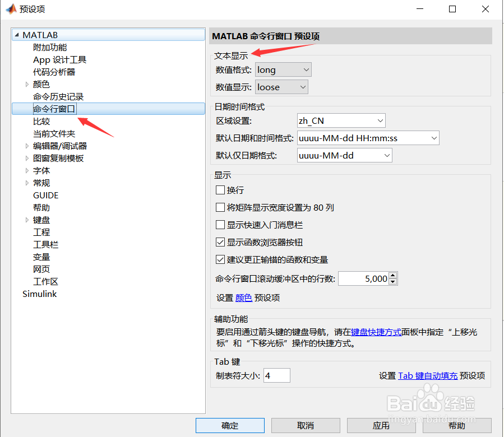Select 工具栏 in the tree
Screen dimensions: 504x437
pyautogui.click(x=45, y=244)
